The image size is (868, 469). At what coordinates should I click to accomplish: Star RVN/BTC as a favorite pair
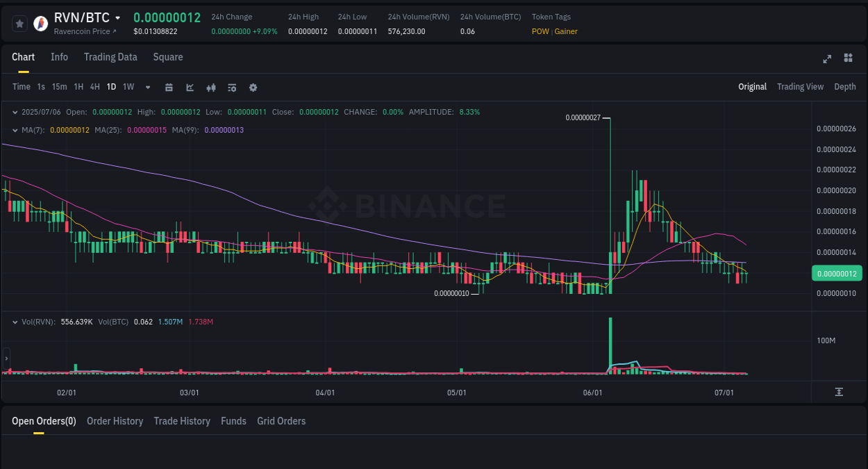tap(19, 23)
